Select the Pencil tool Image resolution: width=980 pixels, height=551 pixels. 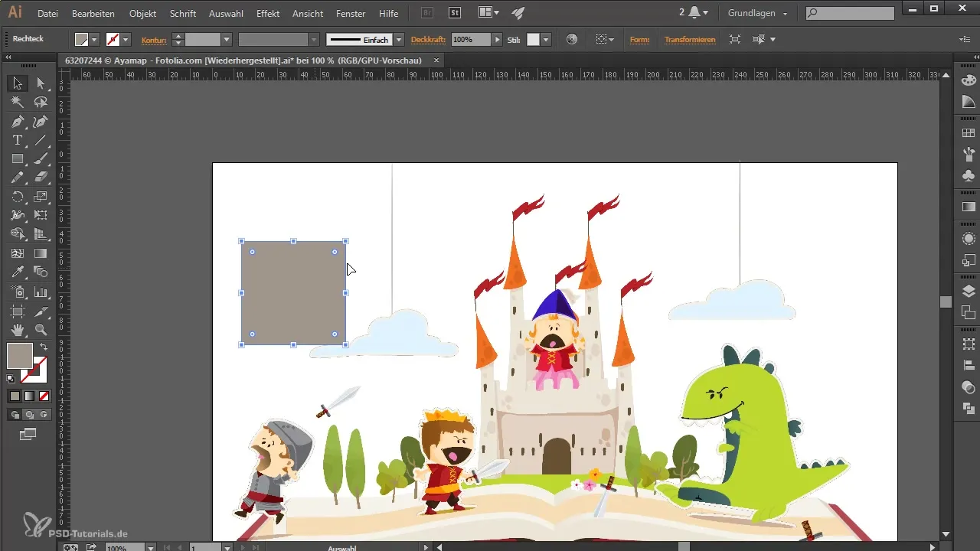tap(17, 178)
